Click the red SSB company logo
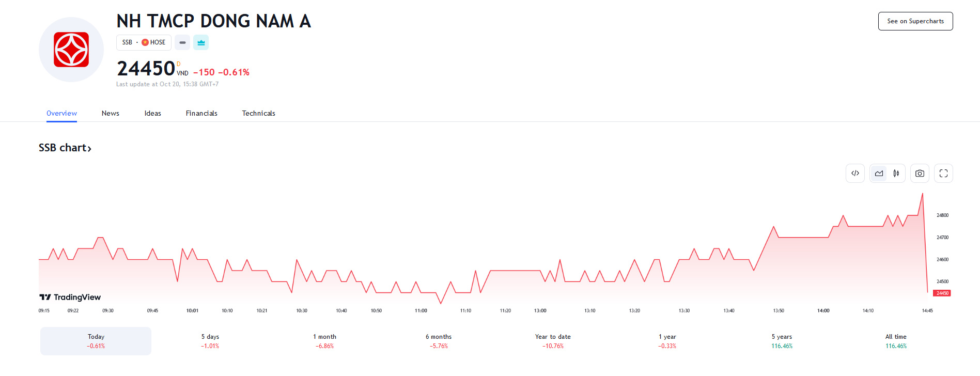Viewport: 980px width, 376px height. [71, 50]
